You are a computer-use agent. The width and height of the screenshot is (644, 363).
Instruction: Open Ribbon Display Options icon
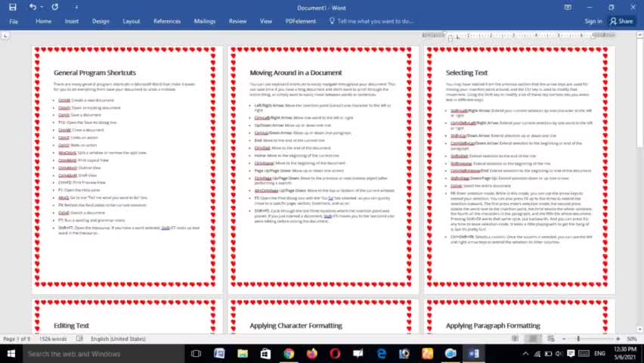click(568, 8)
